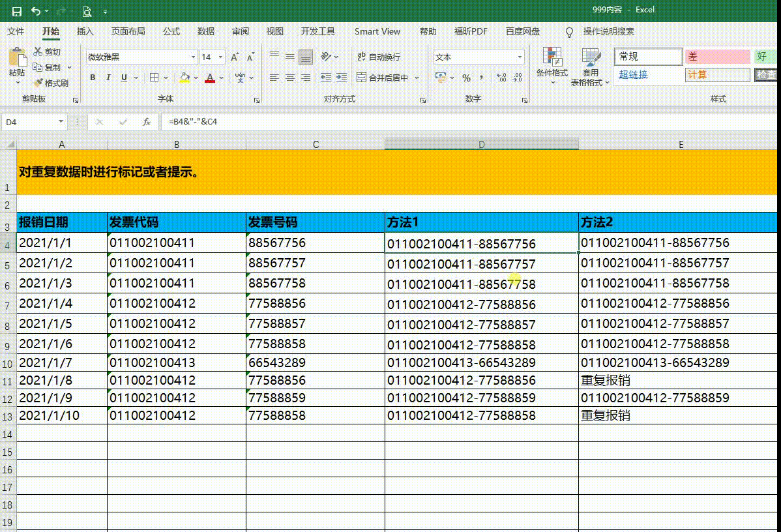
Task: Switch to the 数据 ribbon tab
Action: coord(206,31)
